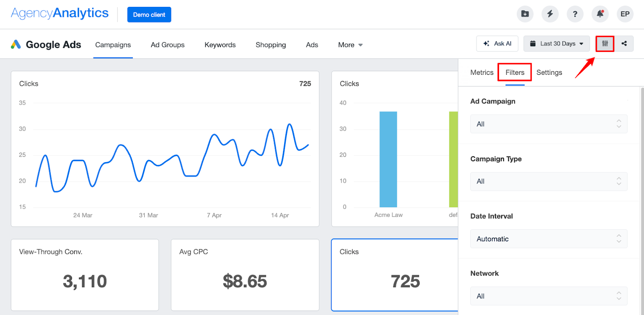Toggle the filter sliders panel icon
The image size is (644, 315).
pyautogui.click(x=605, y=43)
